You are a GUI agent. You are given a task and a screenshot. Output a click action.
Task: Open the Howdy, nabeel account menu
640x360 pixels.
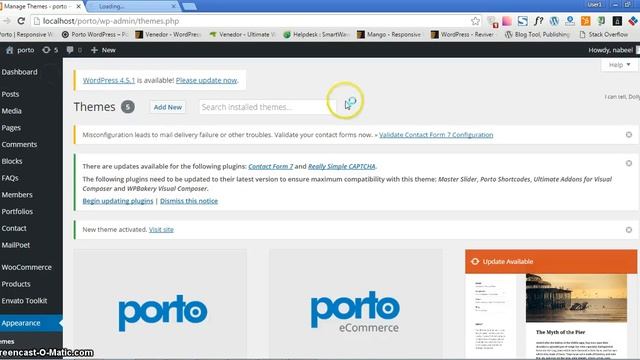coord(610,50)
